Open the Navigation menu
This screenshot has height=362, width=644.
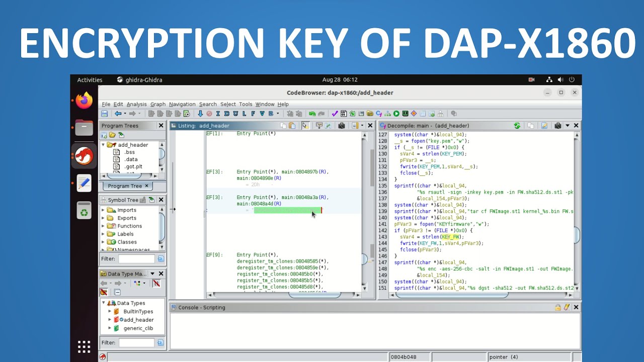182,104
